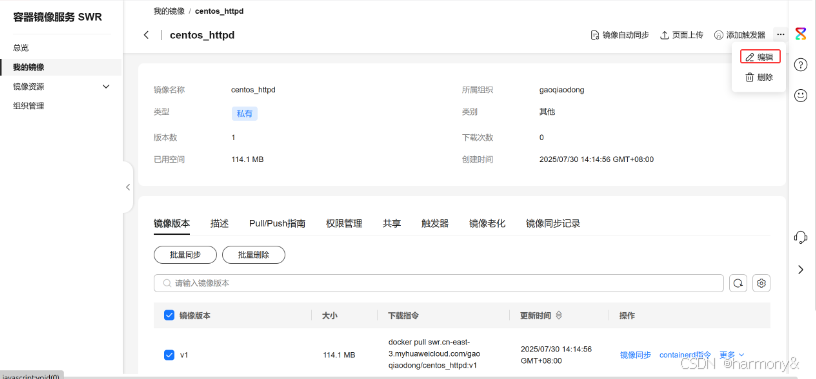Screen dimensions: 816x379
Task: Open the 触发器 tab
Action: pyautogui.click(x=435, y=224)
